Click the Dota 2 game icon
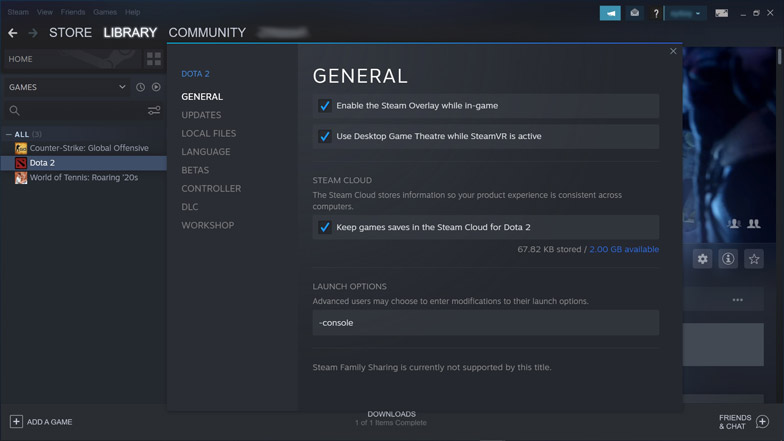The image size is (784, 441). tap(21, 163)
